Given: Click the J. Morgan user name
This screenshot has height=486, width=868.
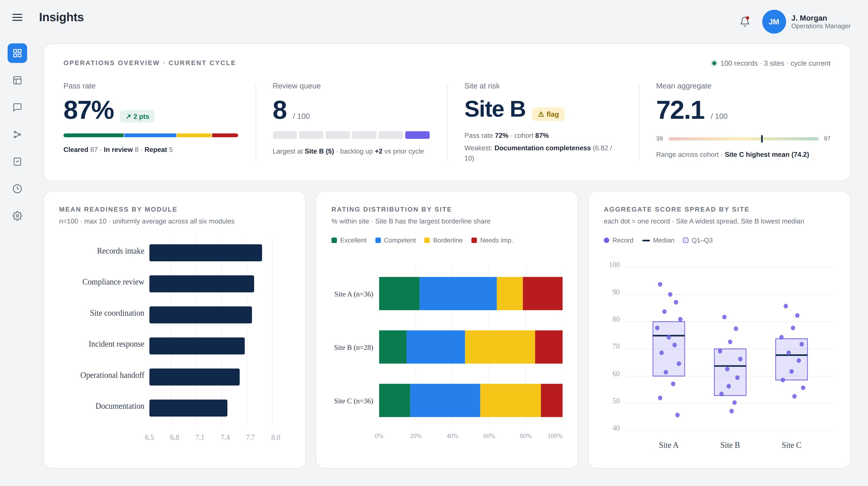Looking at the screenshot, I should click(809, 18).
